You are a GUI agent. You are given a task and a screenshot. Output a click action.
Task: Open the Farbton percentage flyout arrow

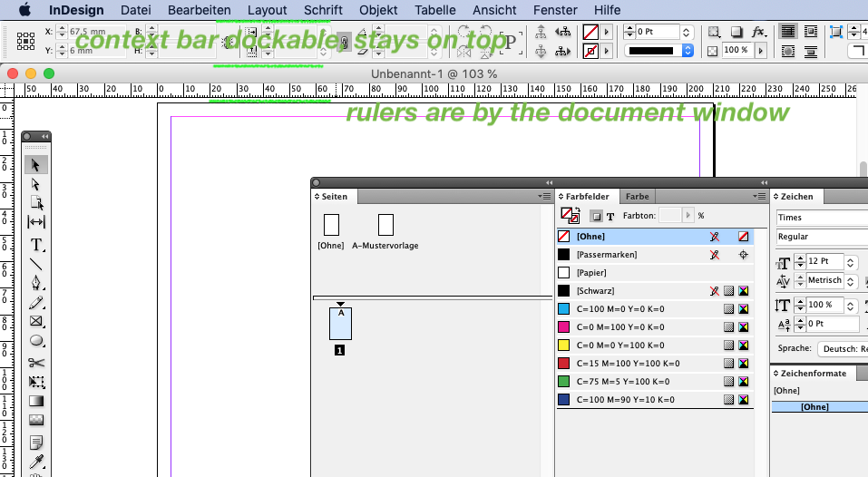[688, 215]
